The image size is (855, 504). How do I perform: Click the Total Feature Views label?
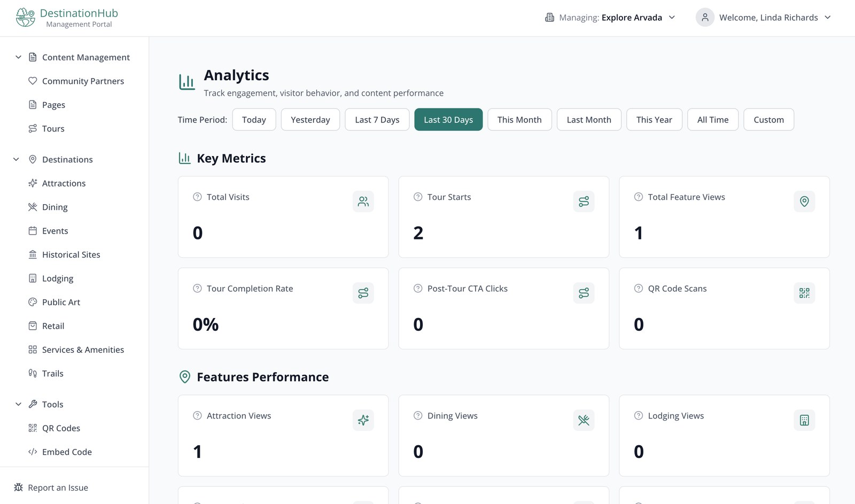[686, 197]
